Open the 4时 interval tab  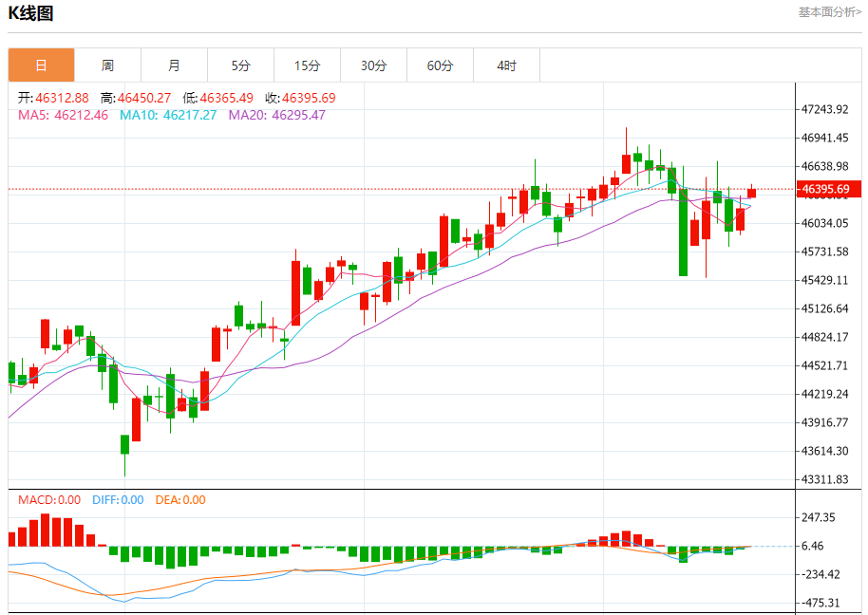coord(506,65)
